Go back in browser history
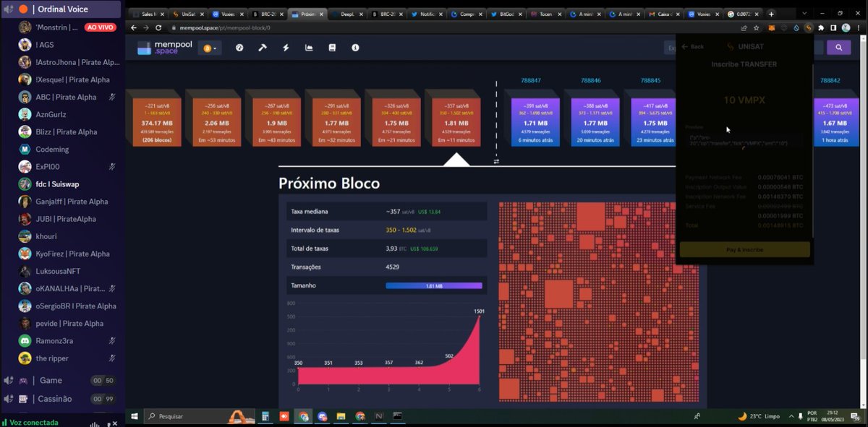The width and height of the screenshot is (868, 427). (133, 27)
